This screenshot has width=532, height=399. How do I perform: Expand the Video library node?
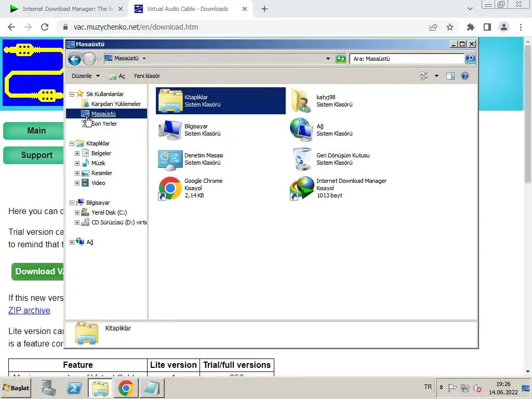tap(77, 183)
